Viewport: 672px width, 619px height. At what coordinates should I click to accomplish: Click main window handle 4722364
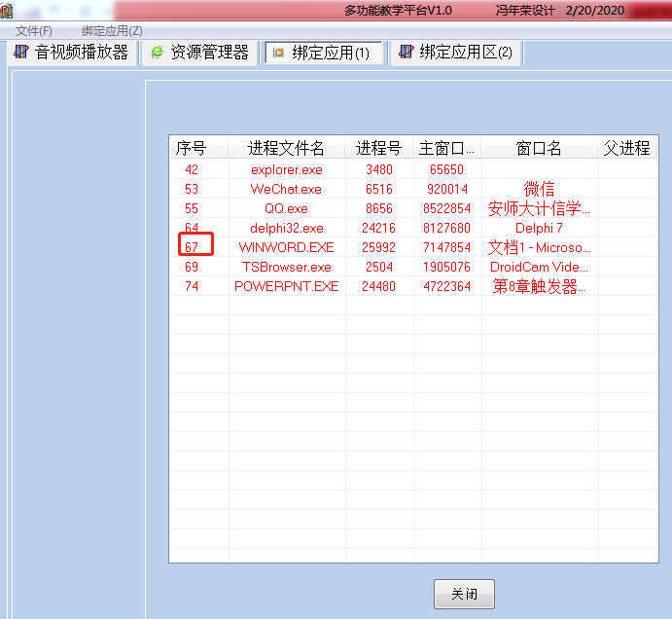(447, 286)
